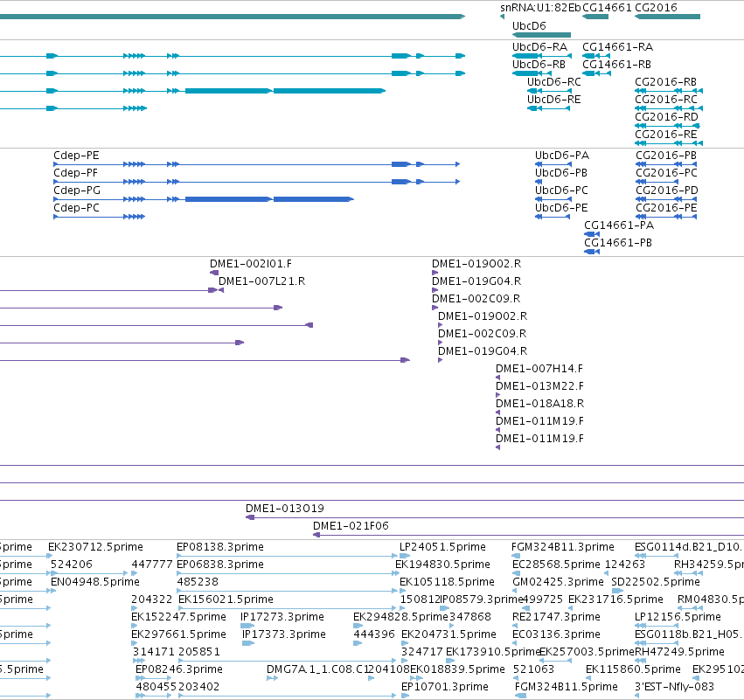Click the 447777 feature label
Viewport: 744px width, 700px height.
click(152, 565)
